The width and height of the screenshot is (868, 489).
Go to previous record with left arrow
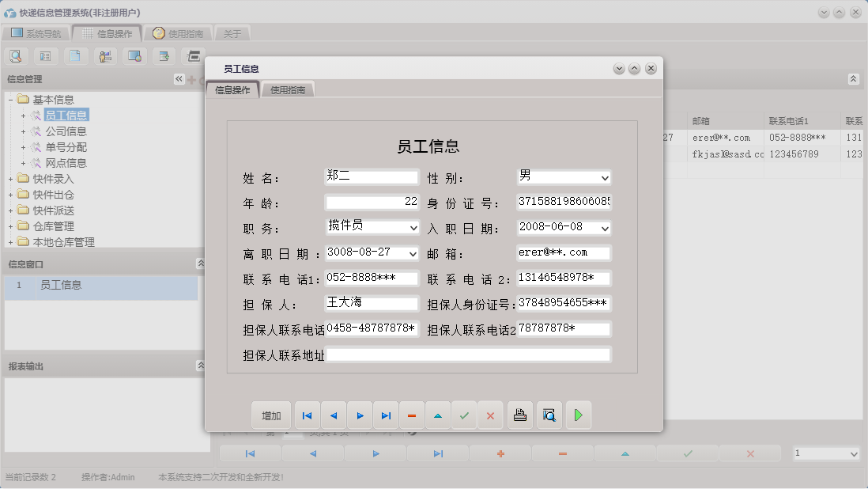[333, 415]
